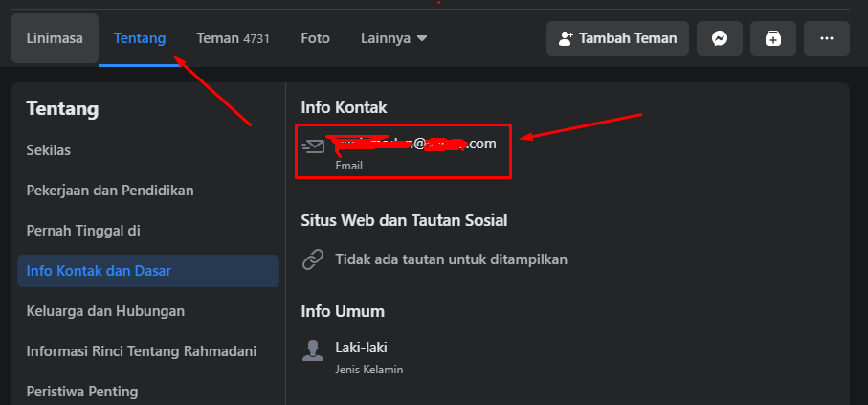This screenshot has width=868, height=405.
Task: Open the three-dots more options button
Action: (827, 38)
